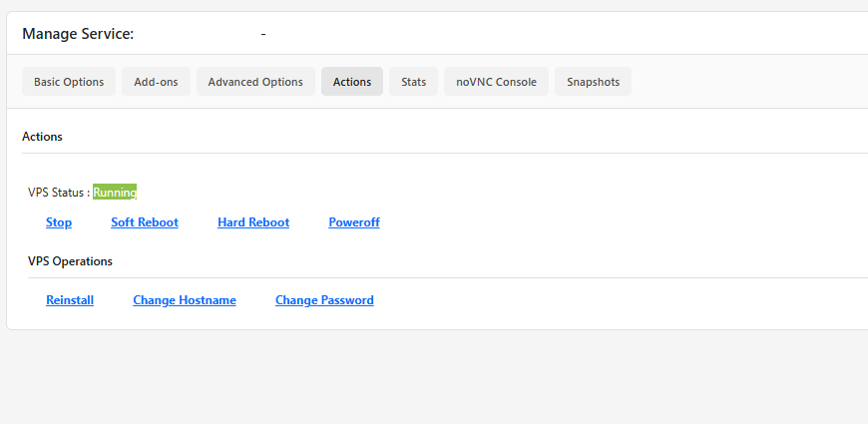Image resolution: width=868 pixels, height=424 pixels.
Task: Click the Poweroff link
Action: pos(354,222)
